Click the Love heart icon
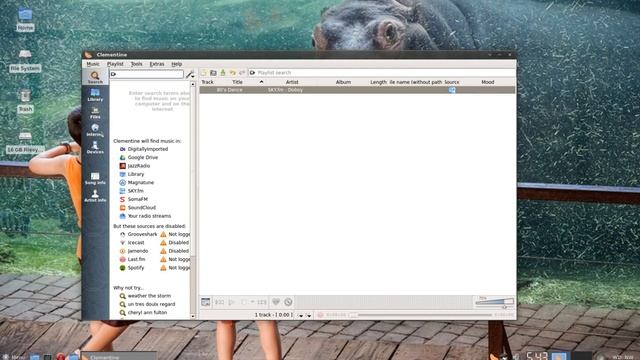Viewport: 640px width, 360px height. coord(276,302)
